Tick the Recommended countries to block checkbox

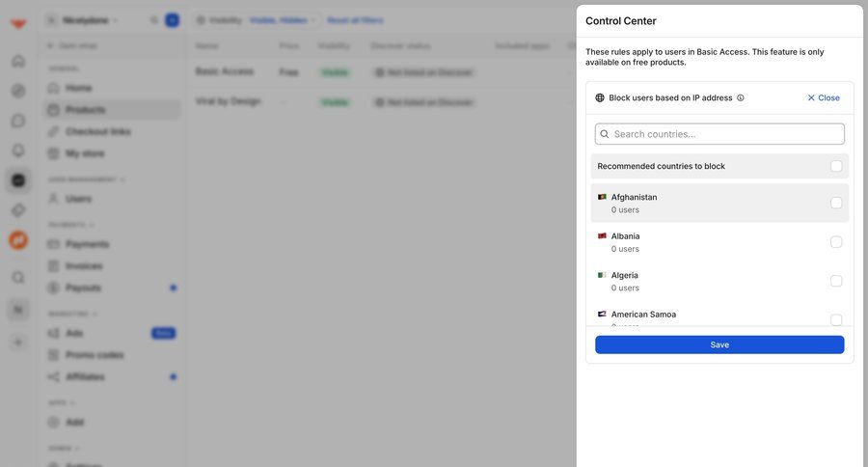[836, 166]
